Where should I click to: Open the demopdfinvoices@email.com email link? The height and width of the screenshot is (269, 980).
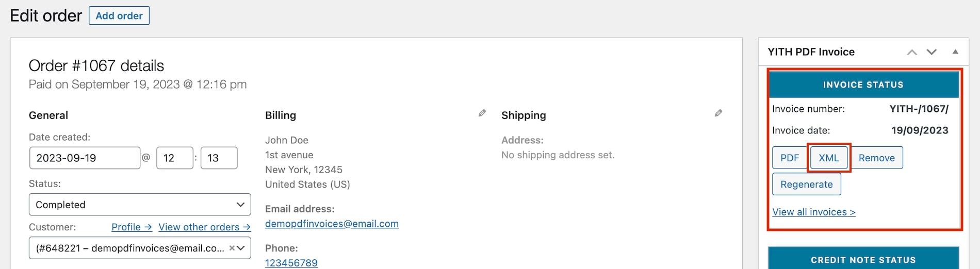[332, 224]
